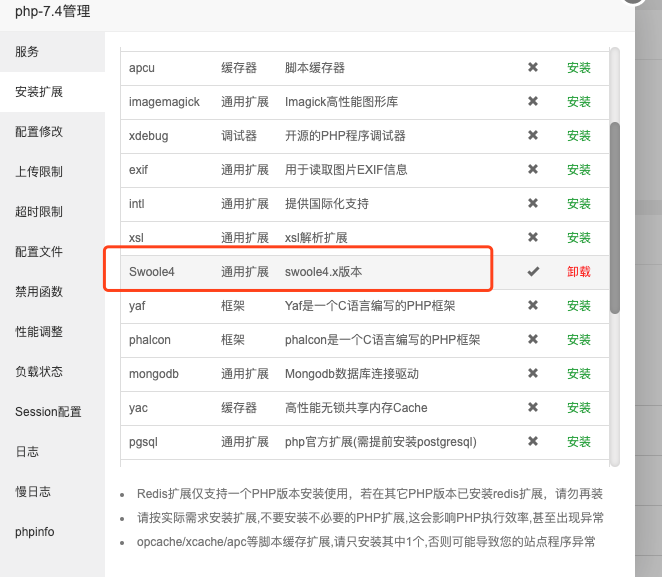Screen dimensions: 662x577
Task: Click the 调试器 type cell for xdebug
Action: [x=239, y=136]
